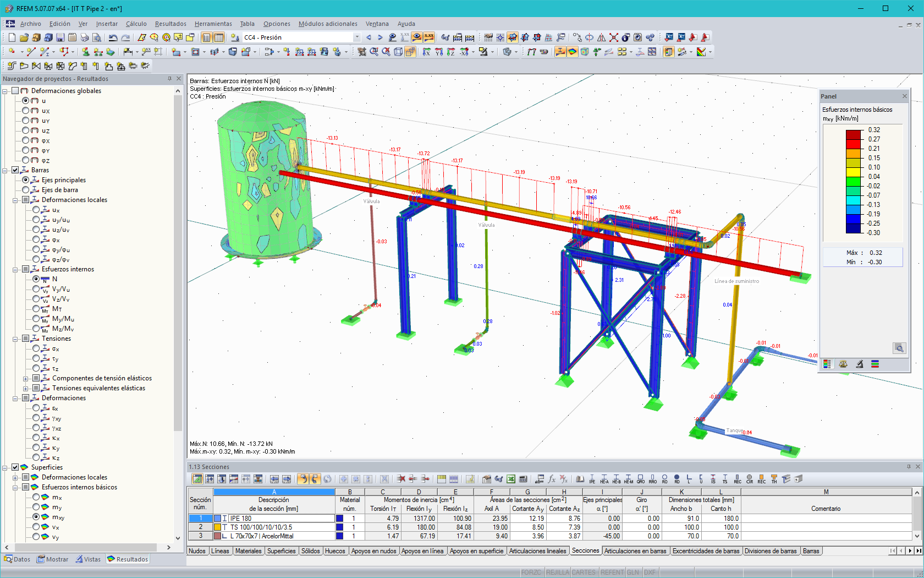Switch to the Mostrar navigator tab
The height and width of the screenshot is (578, 924).
click(x=53, y=559)
